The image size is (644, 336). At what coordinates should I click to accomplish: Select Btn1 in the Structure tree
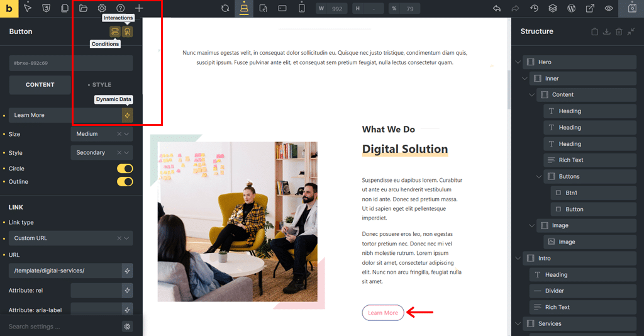[594, 193]
